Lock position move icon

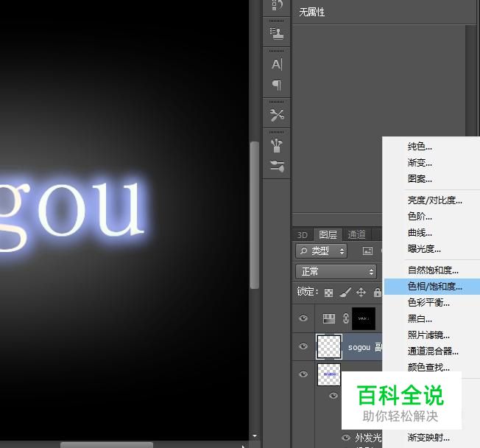click(361, 293)
